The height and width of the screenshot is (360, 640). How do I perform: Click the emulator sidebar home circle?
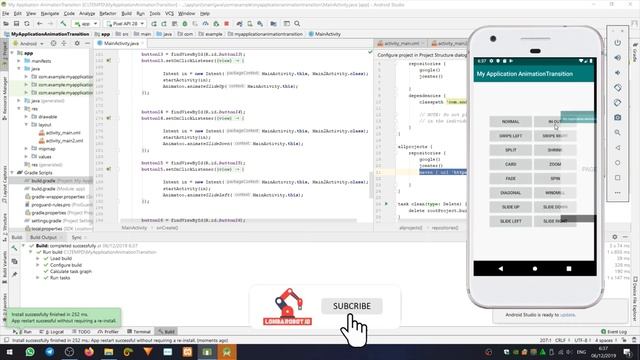618,162
